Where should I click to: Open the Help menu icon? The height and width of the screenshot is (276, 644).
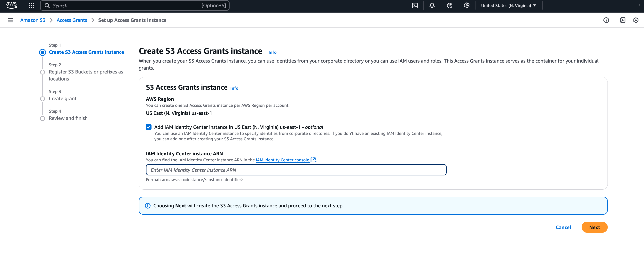[449, 5]
